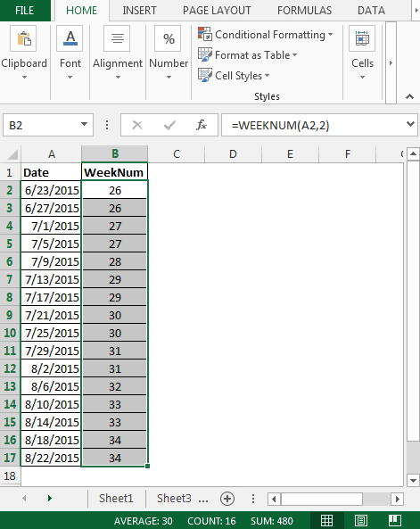
Task: Open the Alignment group icon
Action: pyautogui.click(x=117, y=38)
